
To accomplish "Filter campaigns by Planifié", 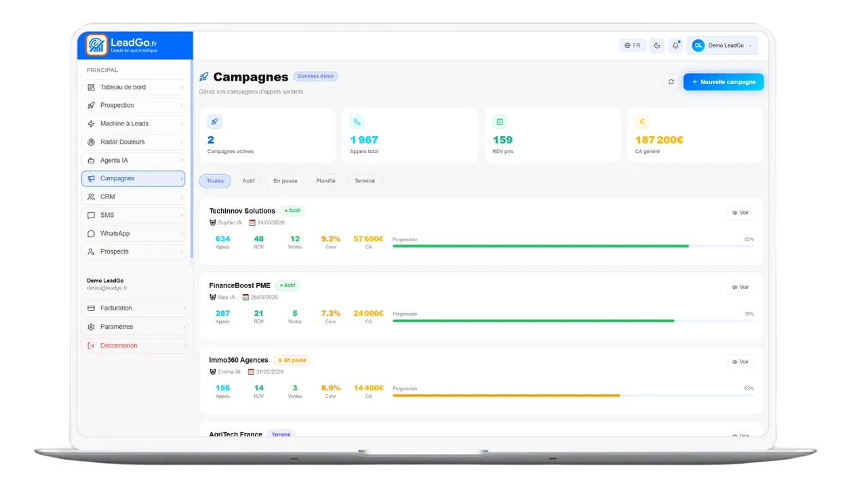I will pyautogui.click(x=325, y=181).
